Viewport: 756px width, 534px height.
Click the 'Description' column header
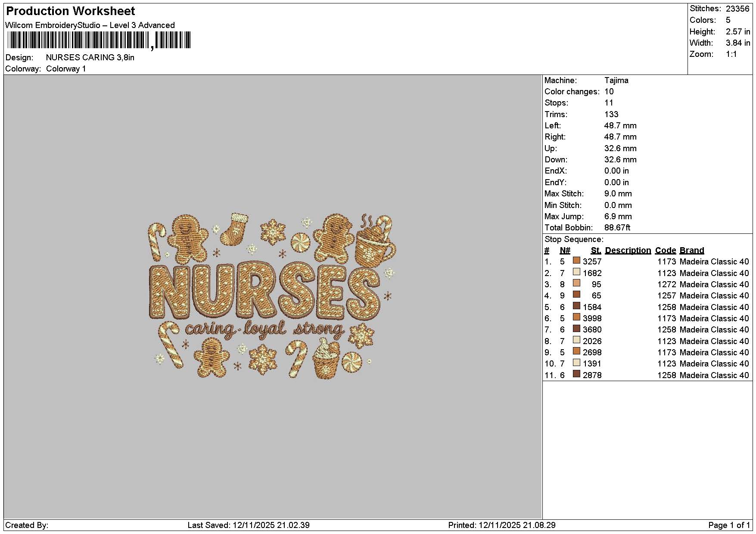[x=628, y=251]
